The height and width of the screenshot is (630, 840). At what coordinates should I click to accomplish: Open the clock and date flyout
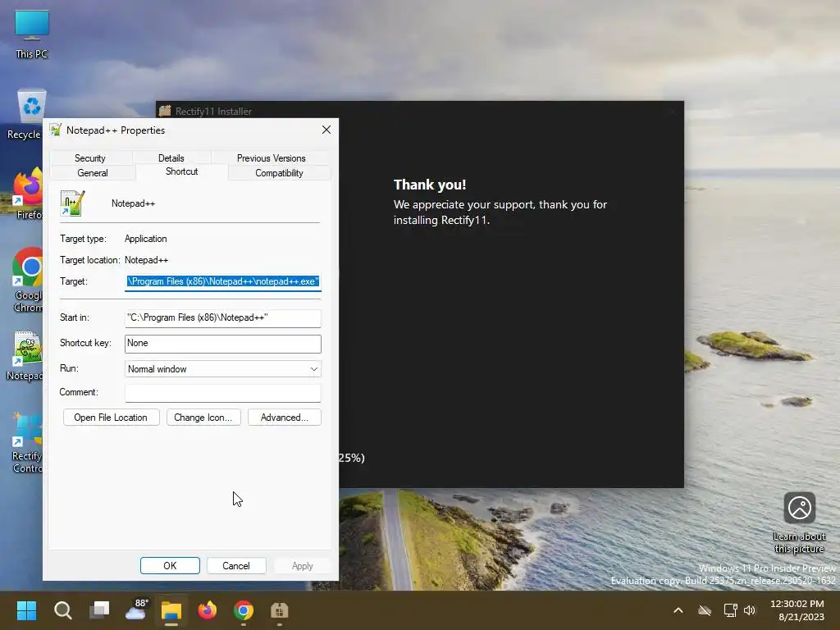797,610
